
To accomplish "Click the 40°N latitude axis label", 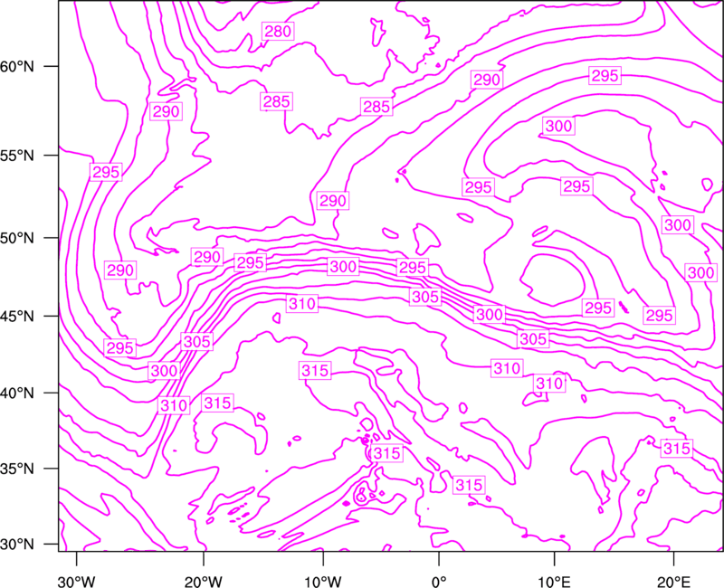I will point(19,393).
